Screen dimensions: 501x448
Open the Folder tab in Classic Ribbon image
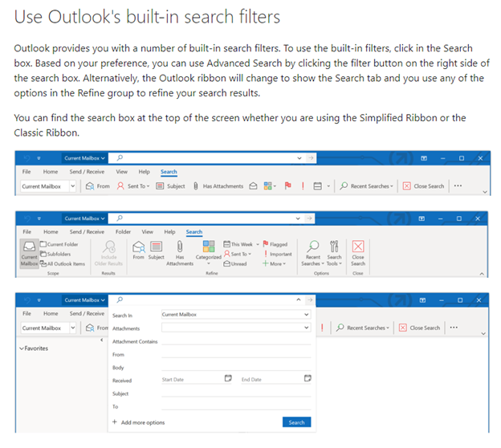[x=123, y=232]
